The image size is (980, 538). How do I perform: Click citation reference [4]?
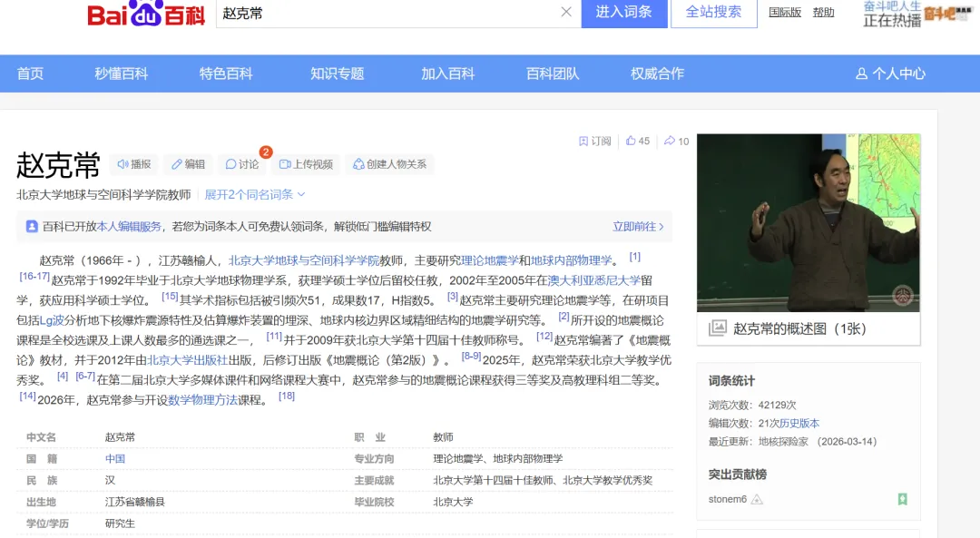point(63,377)
